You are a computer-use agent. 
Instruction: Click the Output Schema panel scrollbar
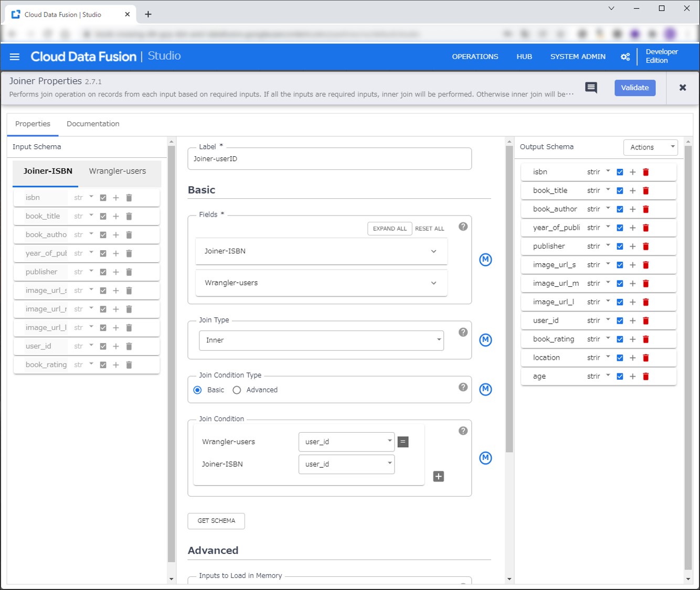688,358
